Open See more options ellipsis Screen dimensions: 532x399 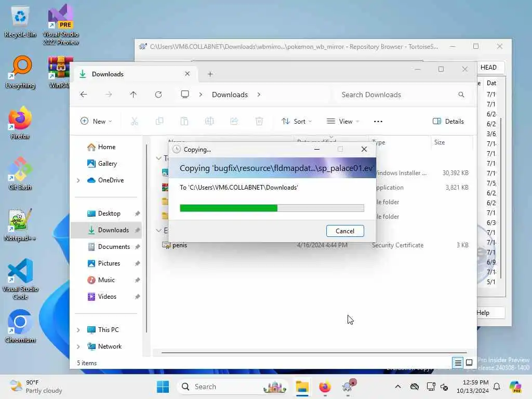click(x=378, y=121)
